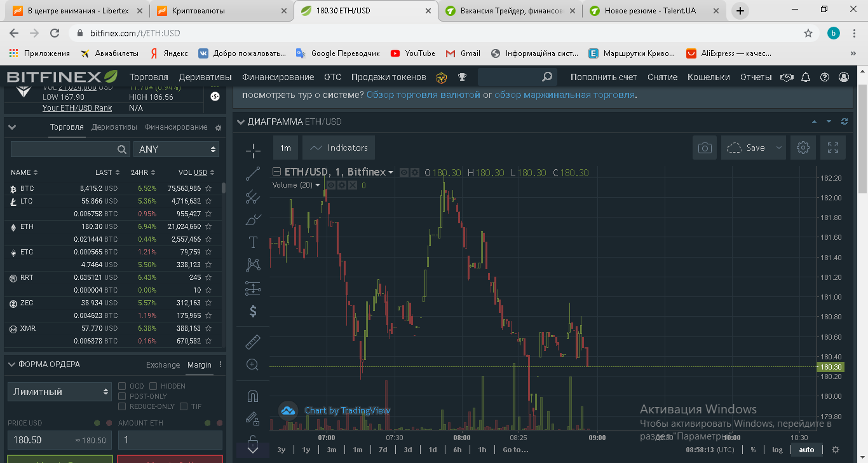Click the Indicators button
Image resolution: width=868 pixels, height=463 pixels.
pos(339,148)
